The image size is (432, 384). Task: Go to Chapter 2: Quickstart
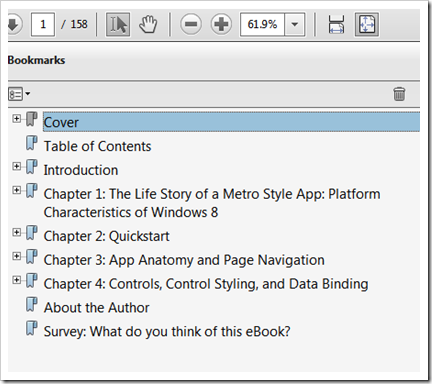click(x=107, y=236)
